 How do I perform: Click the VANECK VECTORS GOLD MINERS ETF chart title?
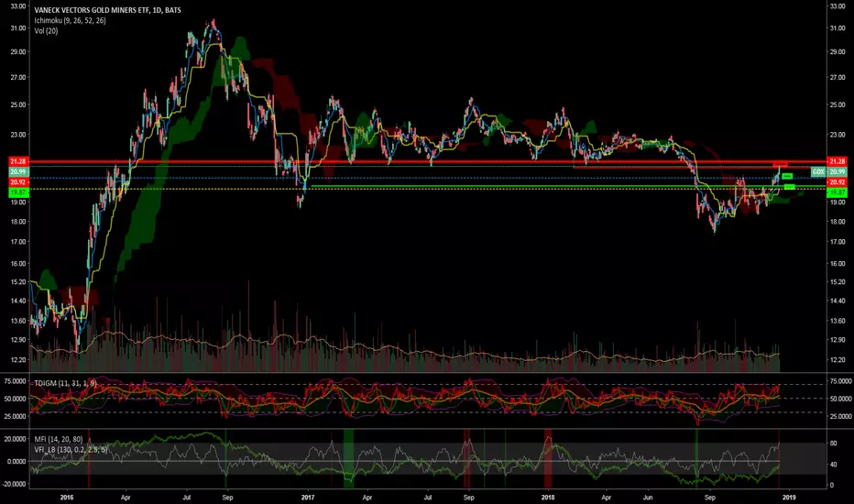(107, 10)
